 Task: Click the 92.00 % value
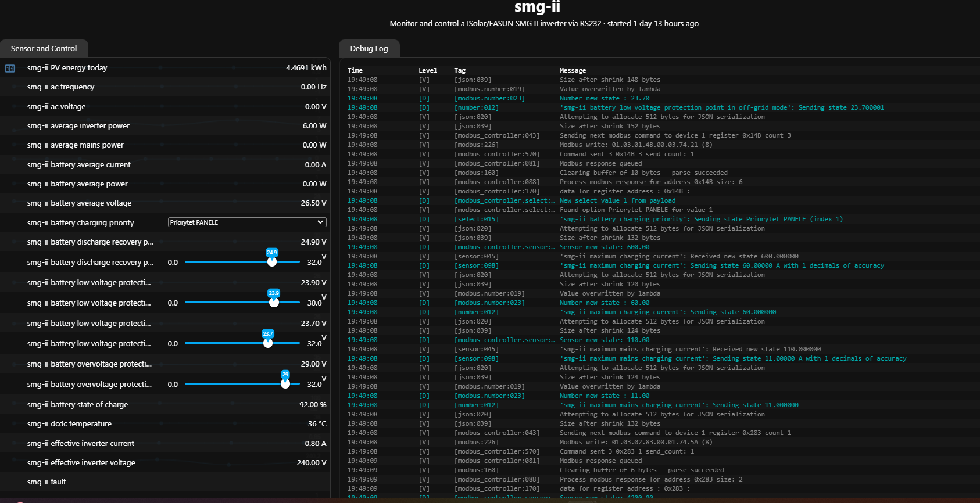click(313, 405)
